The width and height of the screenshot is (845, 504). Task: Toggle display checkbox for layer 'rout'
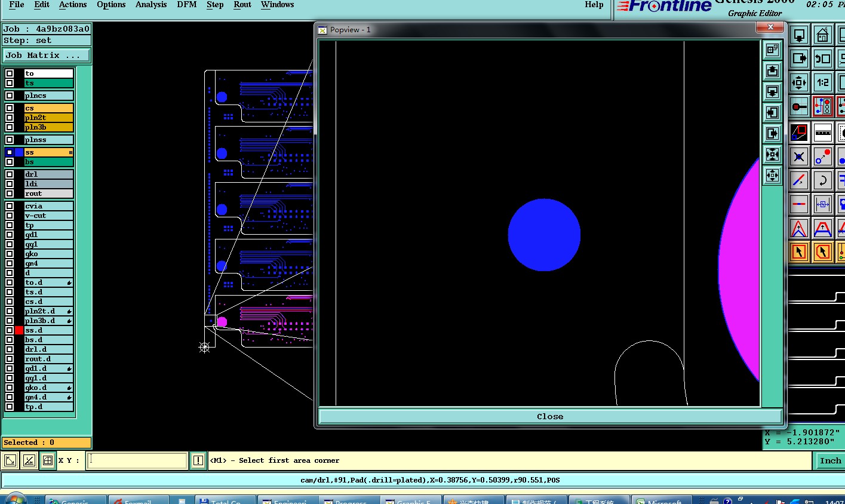10,193
